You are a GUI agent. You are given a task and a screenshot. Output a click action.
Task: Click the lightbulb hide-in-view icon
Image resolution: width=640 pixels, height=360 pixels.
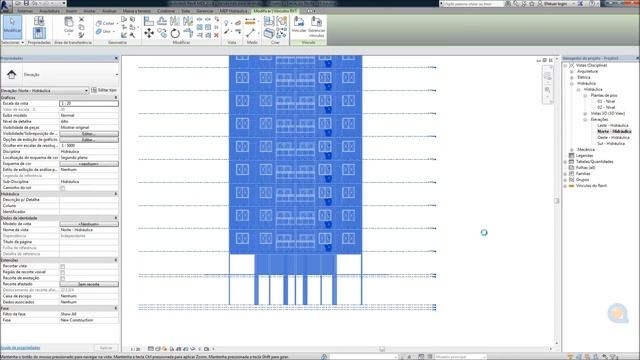click(x=226, y=23)
